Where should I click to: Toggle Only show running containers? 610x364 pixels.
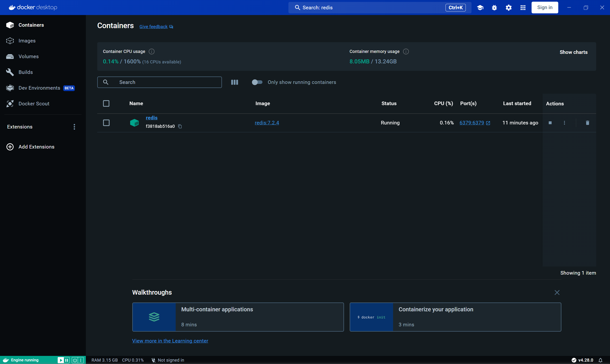click(257, 82)
